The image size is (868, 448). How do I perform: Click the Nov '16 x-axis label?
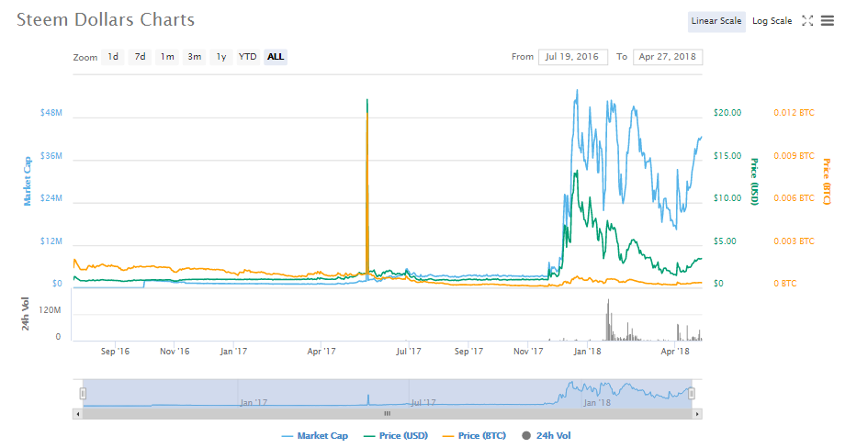[x=175, y=352]
